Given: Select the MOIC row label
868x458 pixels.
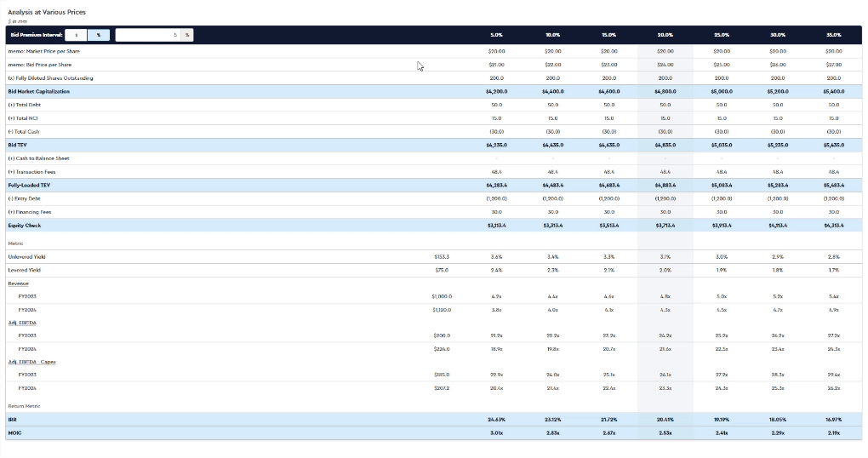Looking at the screenshot, I should tap(14, 432).
